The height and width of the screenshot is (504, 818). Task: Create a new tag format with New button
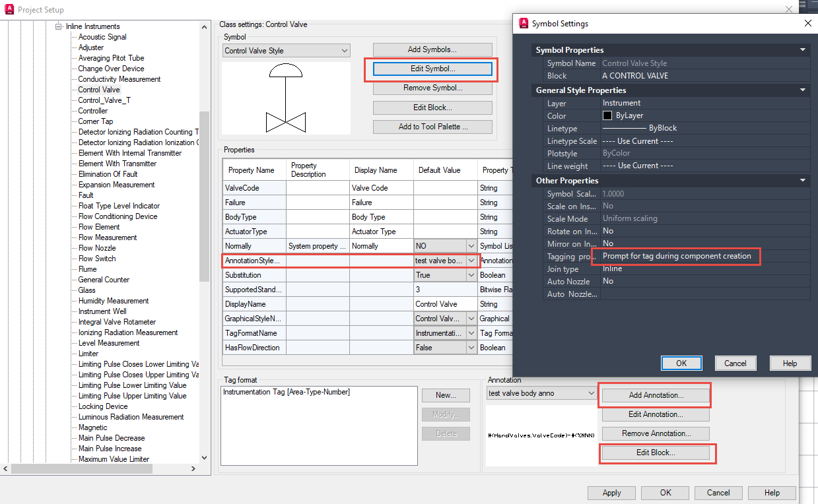pos(446,394)
